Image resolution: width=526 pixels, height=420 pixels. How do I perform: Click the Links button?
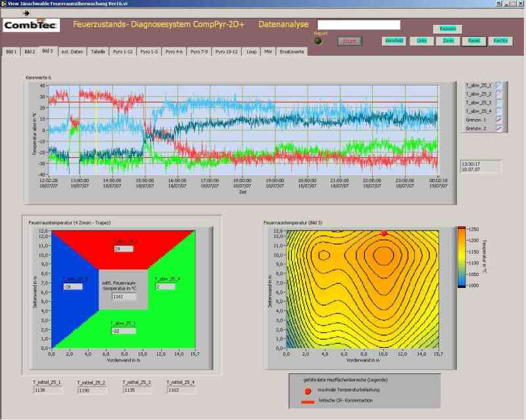[421, 41]
